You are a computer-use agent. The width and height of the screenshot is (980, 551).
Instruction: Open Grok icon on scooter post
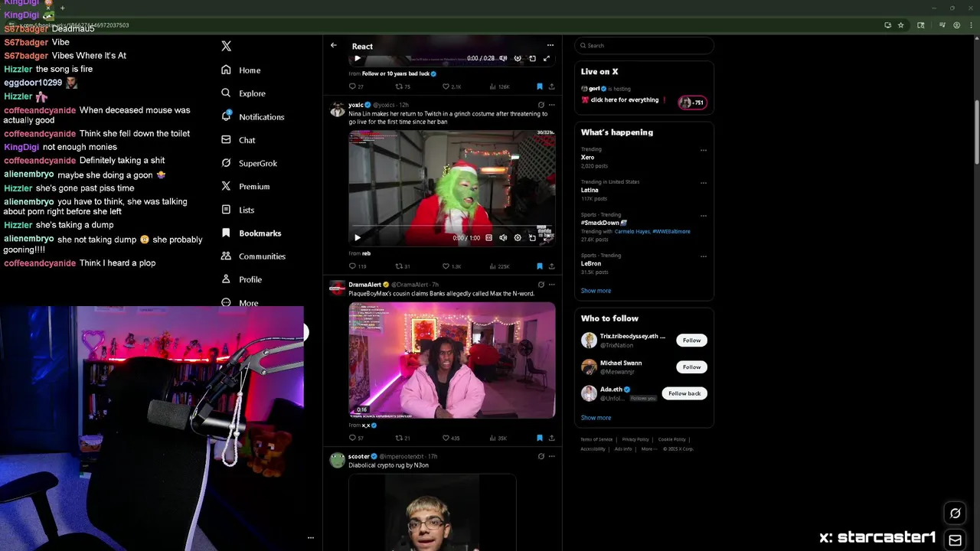point(541,456)
